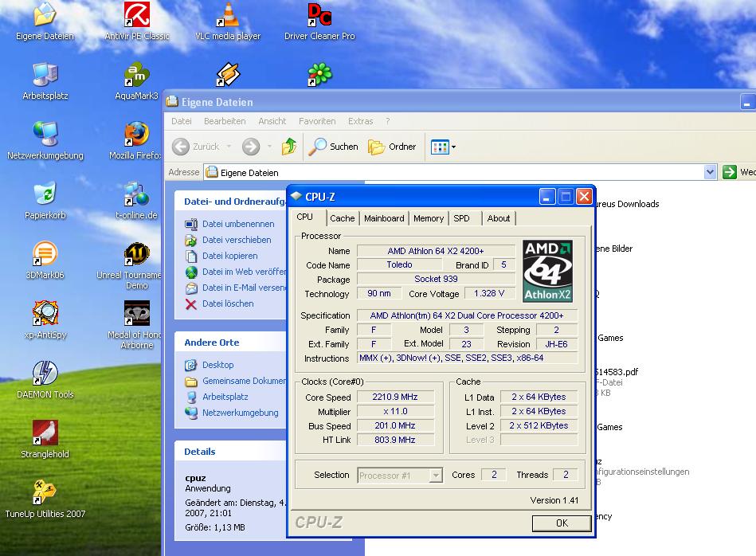Open the Datei menu in Explorer

tap(182, 121)
